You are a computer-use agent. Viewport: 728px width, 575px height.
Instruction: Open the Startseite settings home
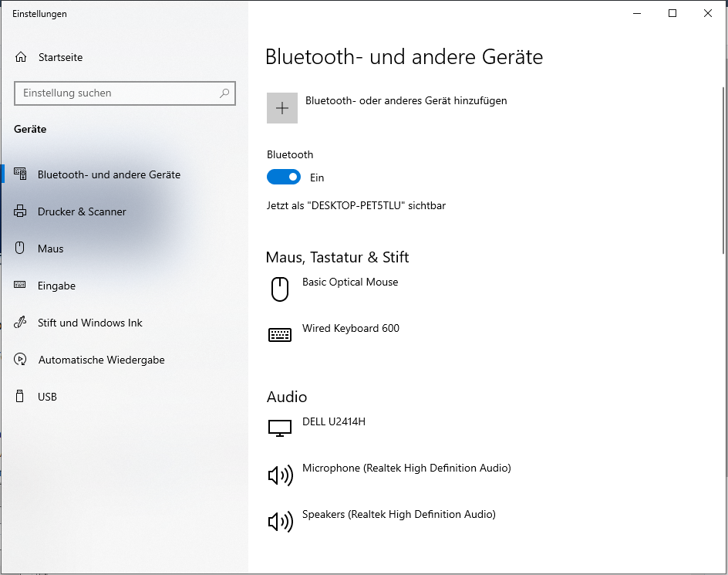60,57
